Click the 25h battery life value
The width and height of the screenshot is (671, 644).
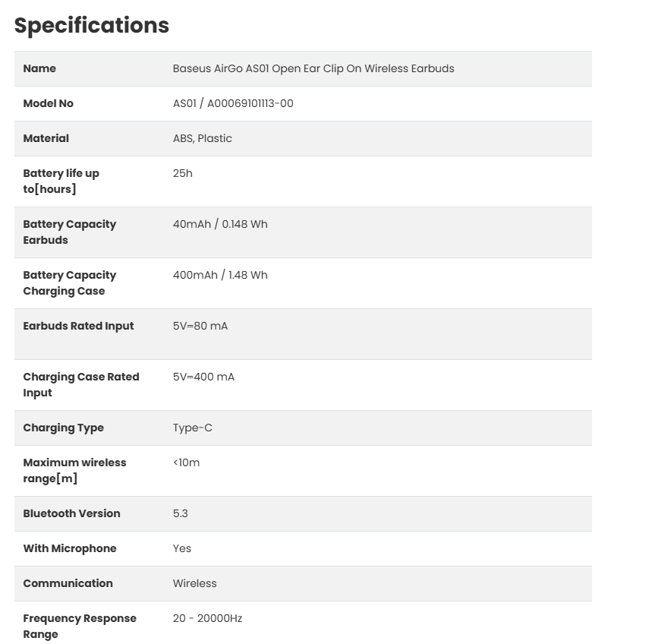click(183, 173)
